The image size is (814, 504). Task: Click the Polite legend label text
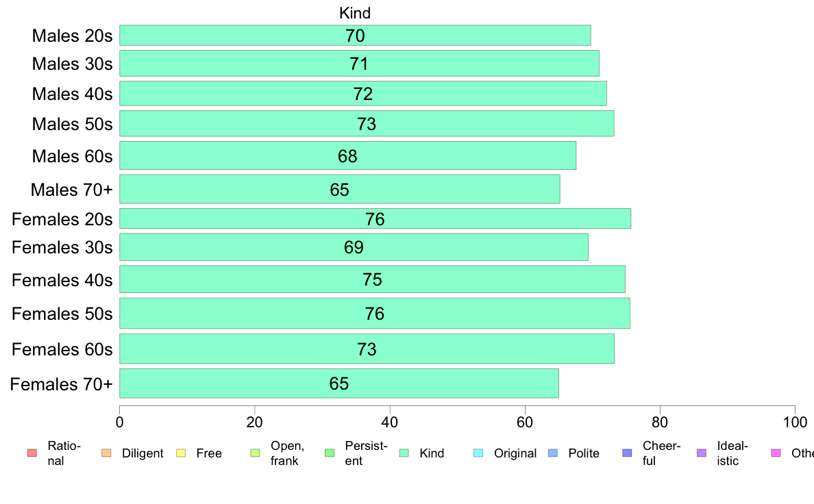[584, 453]
